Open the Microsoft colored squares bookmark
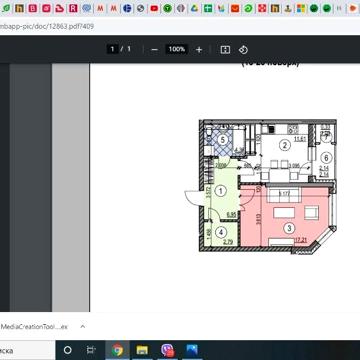Image resolution: width=360 pixels, height=360 pixels. click(301, 9)
